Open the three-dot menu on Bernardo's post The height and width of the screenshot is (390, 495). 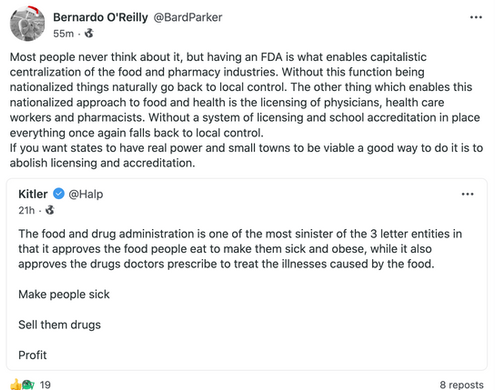[476, 17]
